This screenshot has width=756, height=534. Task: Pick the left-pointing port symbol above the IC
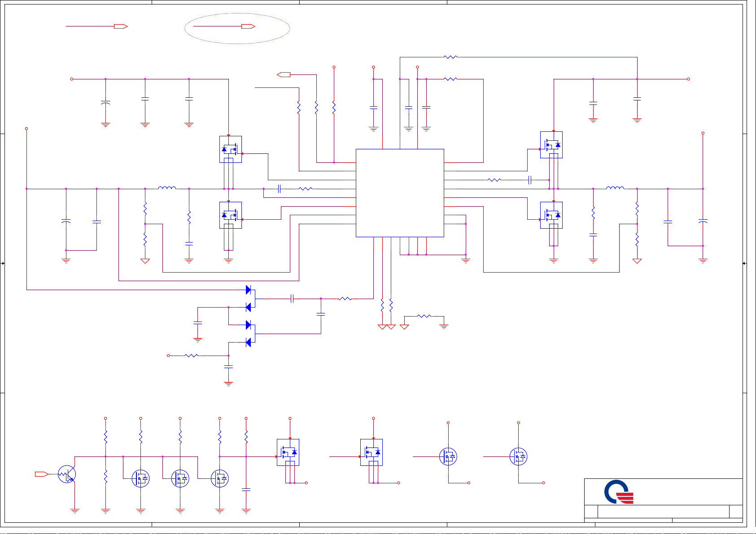284,74
